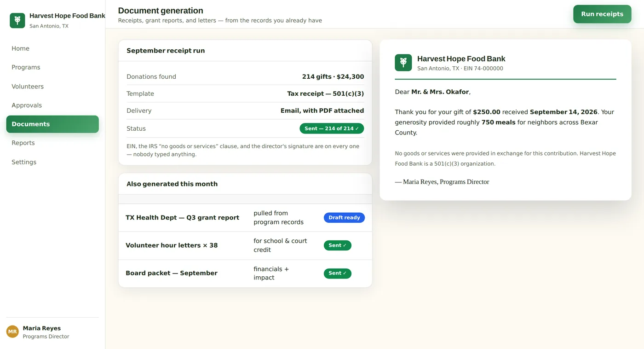Screen dimensions: 644x349
Task: Click the Run receipts button
Action: click(x=602, y=14)
